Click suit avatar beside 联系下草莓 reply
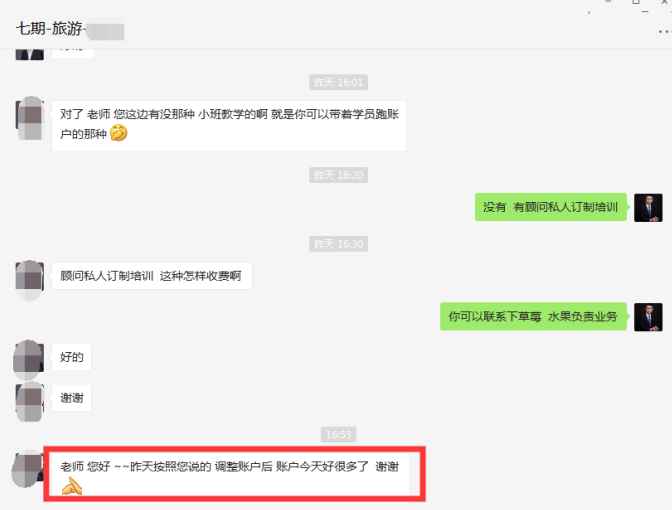 [648, 317]
